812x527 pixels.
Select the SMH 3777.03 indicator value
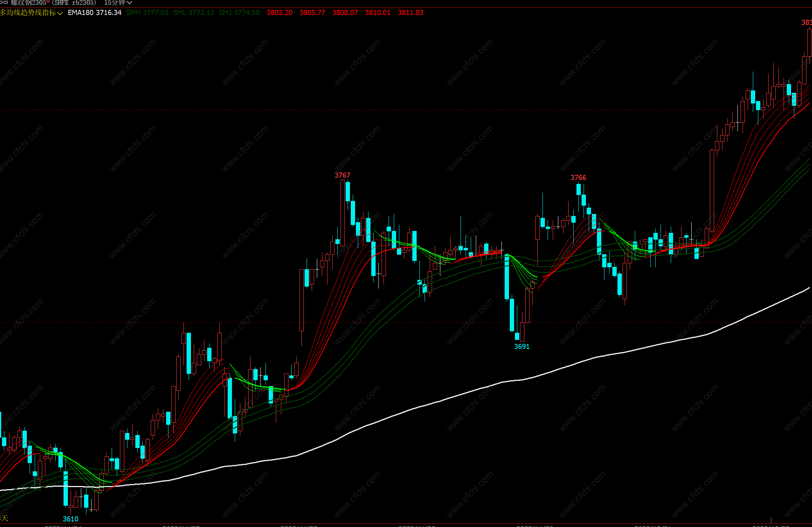[x=147, y=13]
